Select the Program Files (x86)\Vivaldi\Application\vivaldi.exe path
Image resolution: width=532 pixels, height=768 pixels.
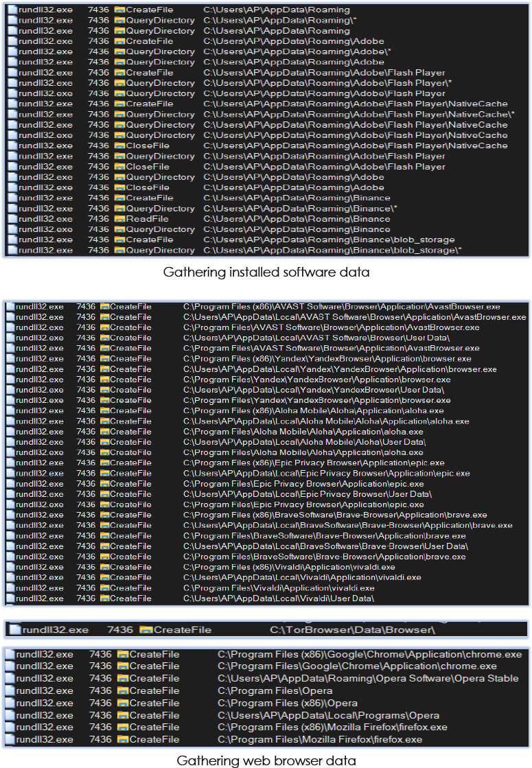pyautogui.click(x=289, y=567)
